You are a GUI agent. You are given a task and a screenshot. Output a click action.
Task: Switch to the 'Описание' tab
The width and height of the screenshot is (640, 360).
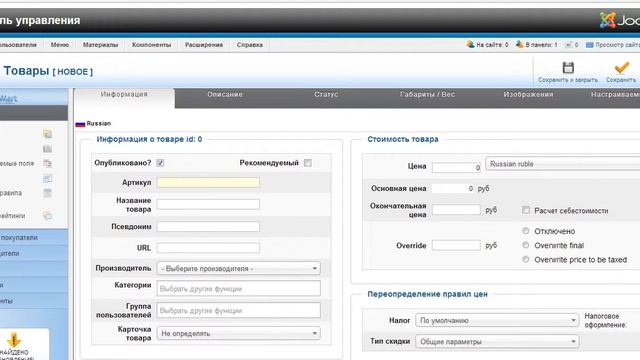tap(224, 94)
